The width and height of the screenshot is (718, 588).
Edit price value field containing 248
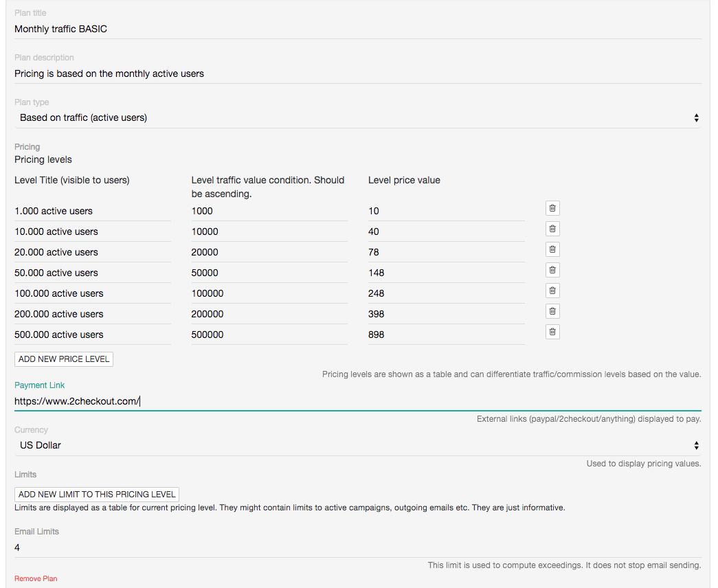[x=447, y=293]
